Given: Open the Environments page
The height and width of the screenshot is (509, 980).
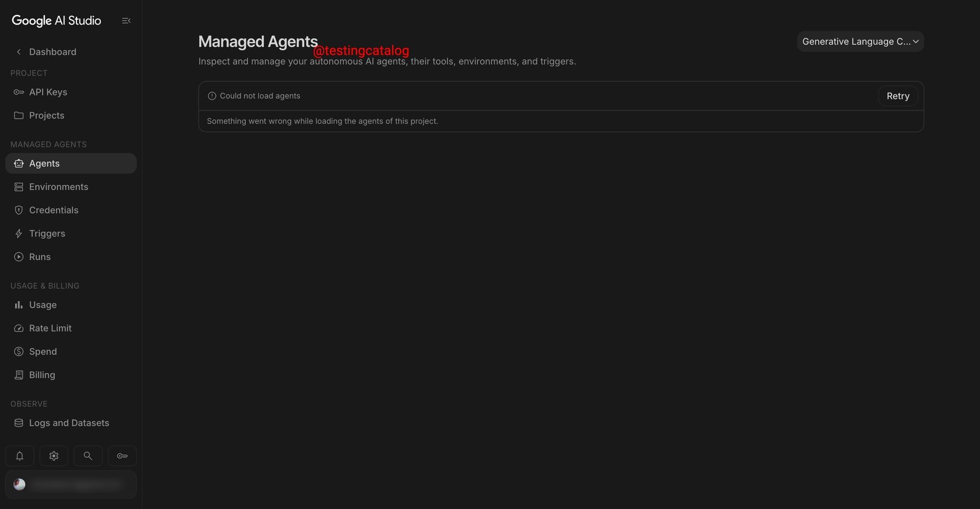Looking at the screenshot, I should tap(71, 187).
